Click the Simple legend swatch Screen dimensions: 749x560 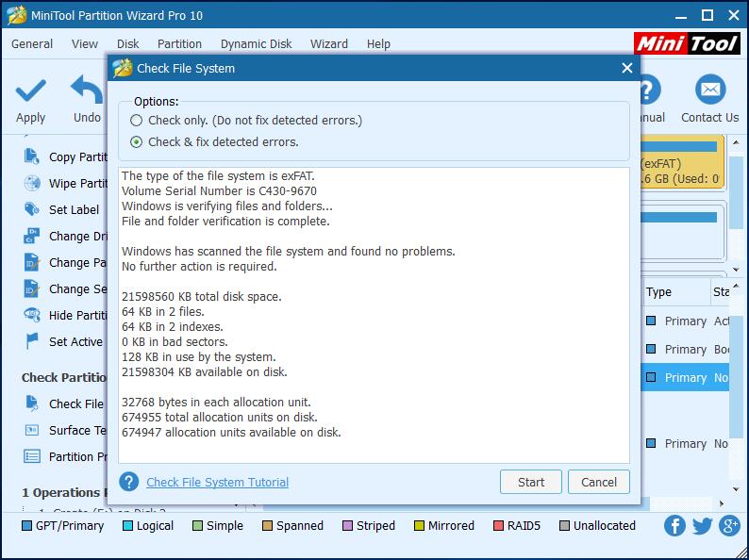(x=197, y=526)
